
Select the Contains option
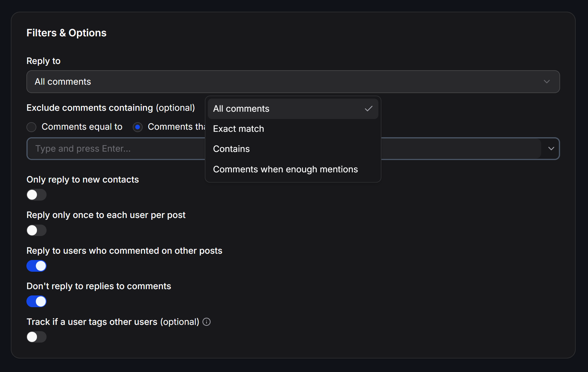coord(293,149)
